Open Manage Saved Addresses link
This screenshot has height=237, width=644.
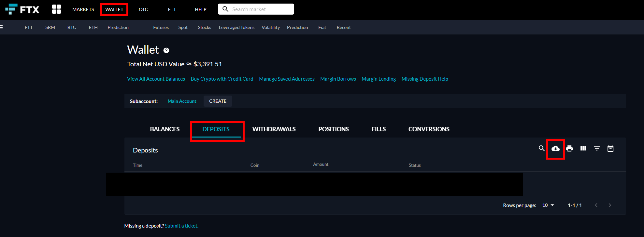[x=287, y=79]
